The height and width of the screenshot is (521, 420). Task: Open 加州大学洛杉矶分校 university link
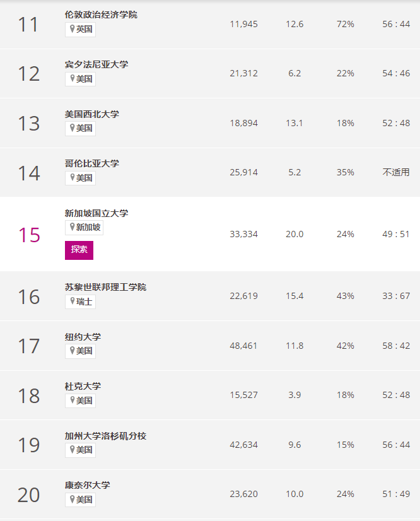click(x=106, y=436)
